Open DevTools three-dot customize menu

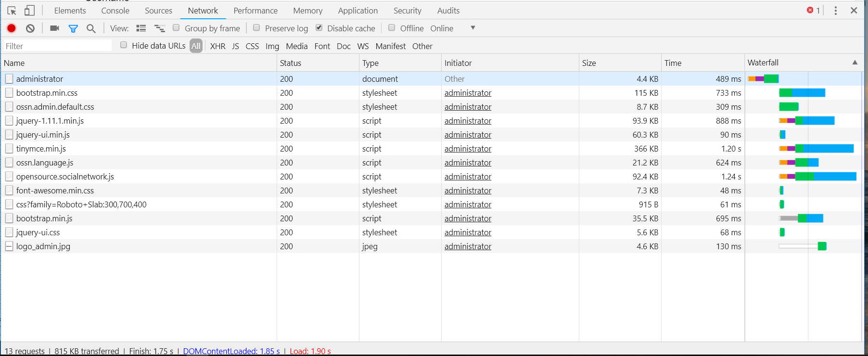[x=836, y=11]
